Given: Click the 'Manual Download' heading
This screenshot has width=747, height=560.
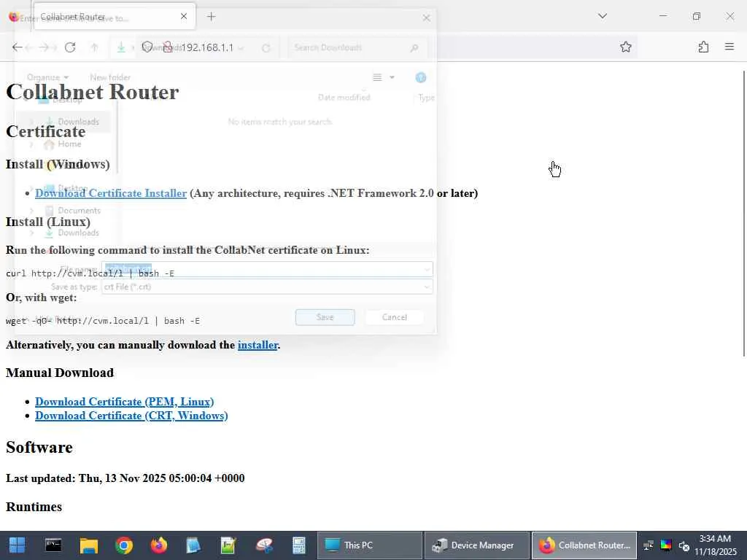Looking at the screenshot, I should point(60,373).
